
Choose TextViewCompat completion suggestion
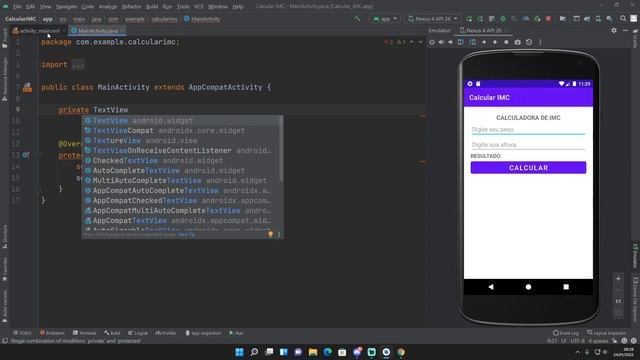tap(182, 131)
